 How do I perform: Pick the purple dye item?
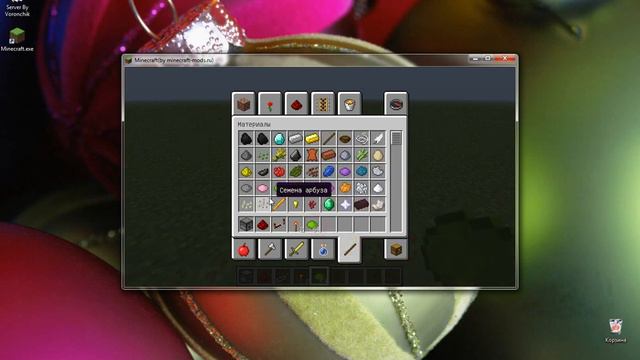(345, 171)
